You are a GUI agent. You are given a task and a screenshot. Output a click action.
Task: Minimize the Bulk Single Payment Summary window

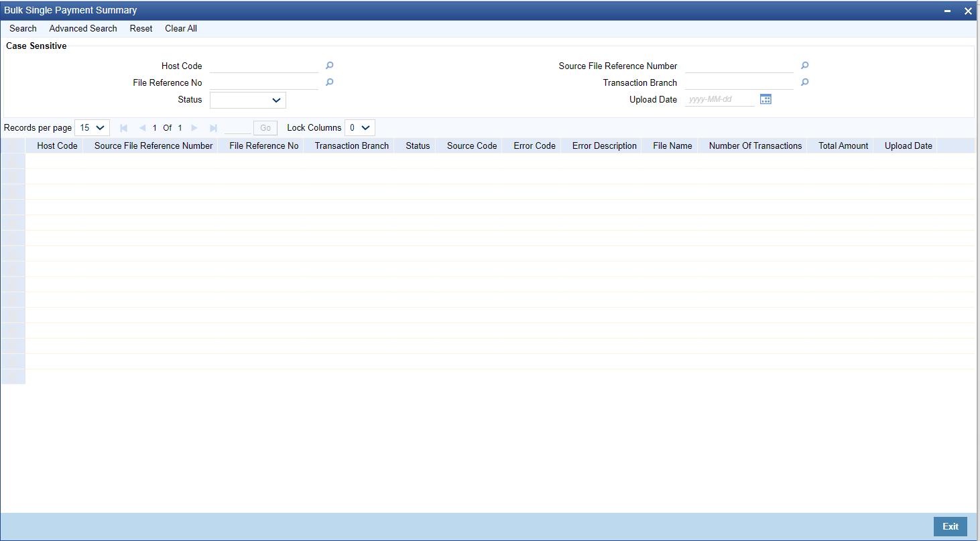coord(948,11)
